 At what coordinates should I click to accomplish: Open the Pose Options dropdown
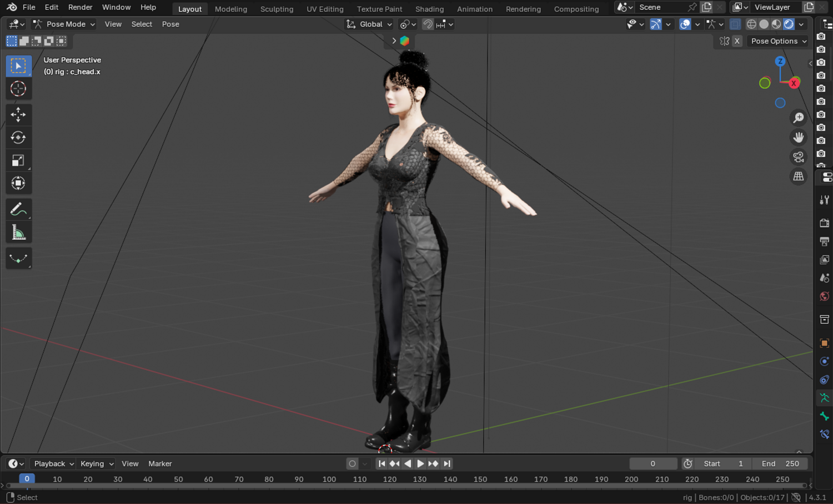[x=779, y=41]
